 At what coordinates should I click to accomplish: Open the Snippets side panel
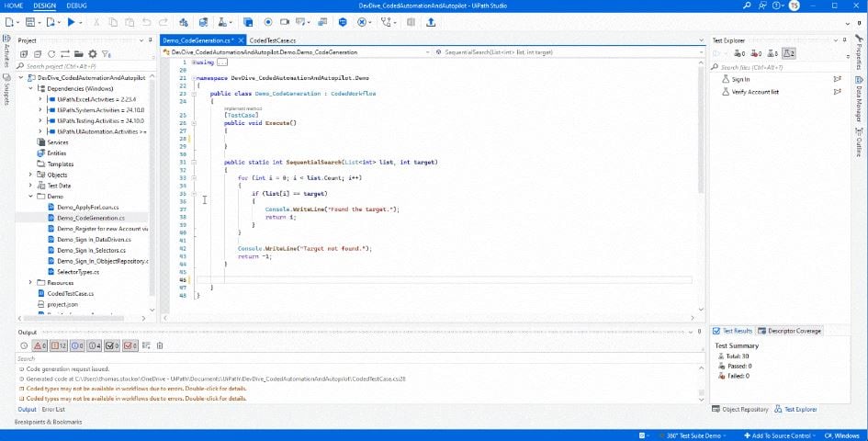coord(6,90)
